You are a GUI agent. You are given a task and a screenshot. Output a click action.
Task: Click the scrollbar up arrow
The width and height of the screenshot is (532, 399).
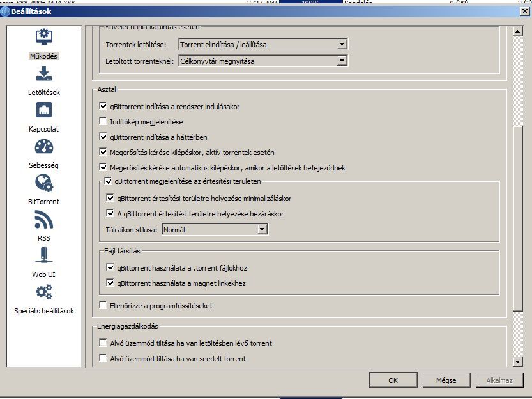point(517,31)
